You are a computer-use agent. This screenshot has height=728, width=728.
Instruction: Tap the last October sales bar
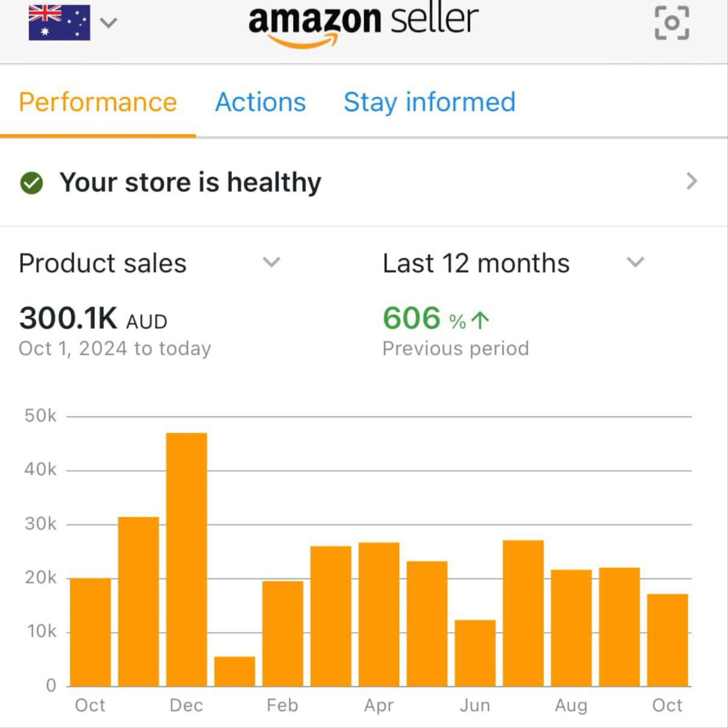667,640
